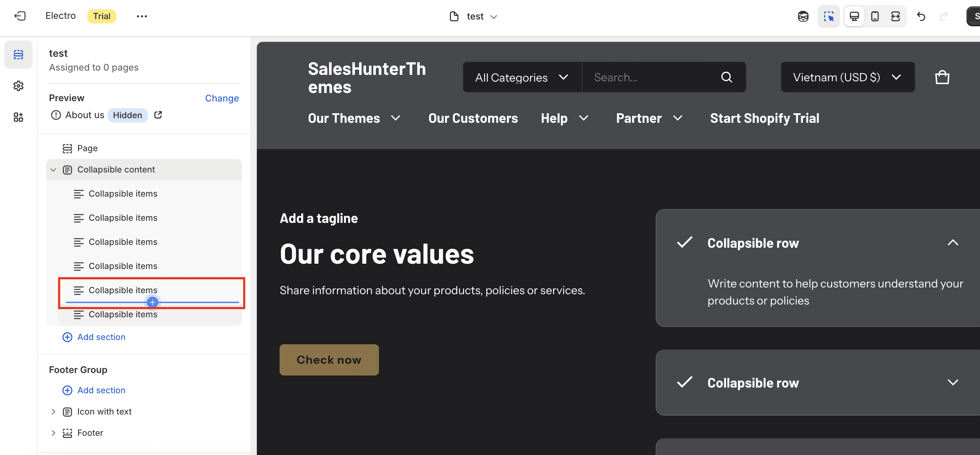The height and width of the screenshot is (455, 980).
Task: Click the undo arrow icon
Action: click(x=921, y=16)
